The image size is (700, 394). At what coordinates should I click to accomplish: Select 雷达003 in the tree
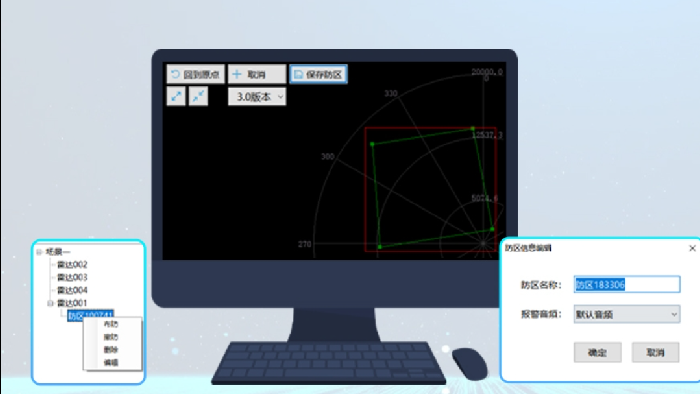coord(72,278)
